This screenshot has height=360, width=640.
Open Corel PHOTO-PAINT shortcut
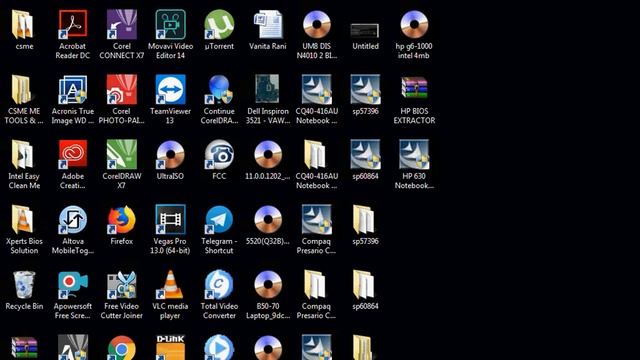point(121,90)
